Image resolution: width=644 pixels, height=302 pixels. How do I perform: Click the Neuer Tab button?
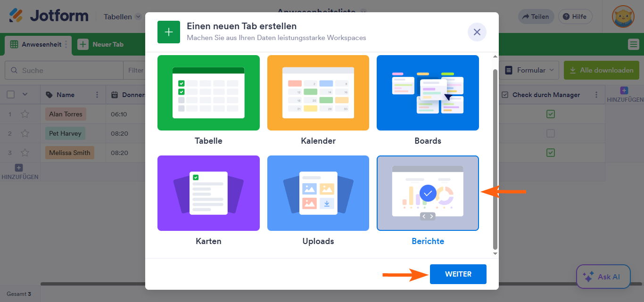102,43
